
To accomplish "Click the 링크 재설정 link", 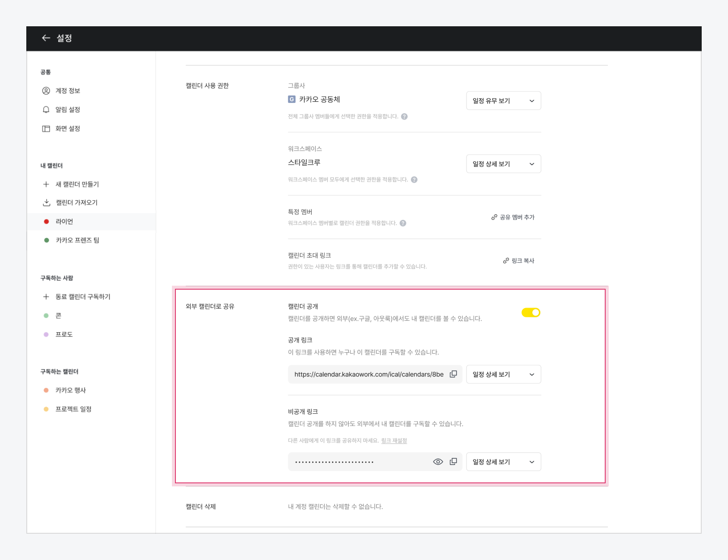I will pyautogui.click(x=394, y=441).
